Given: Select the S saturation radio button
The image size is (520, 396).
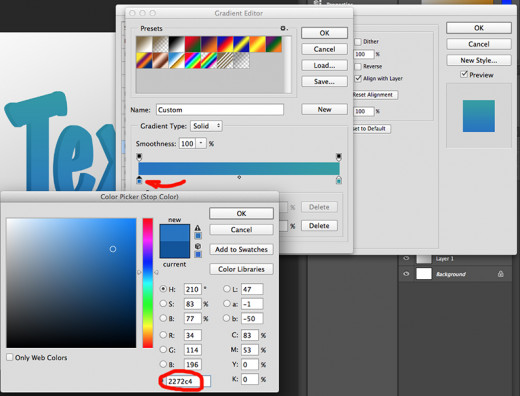Looking at the screenshot, I should (x=163, y=304).
